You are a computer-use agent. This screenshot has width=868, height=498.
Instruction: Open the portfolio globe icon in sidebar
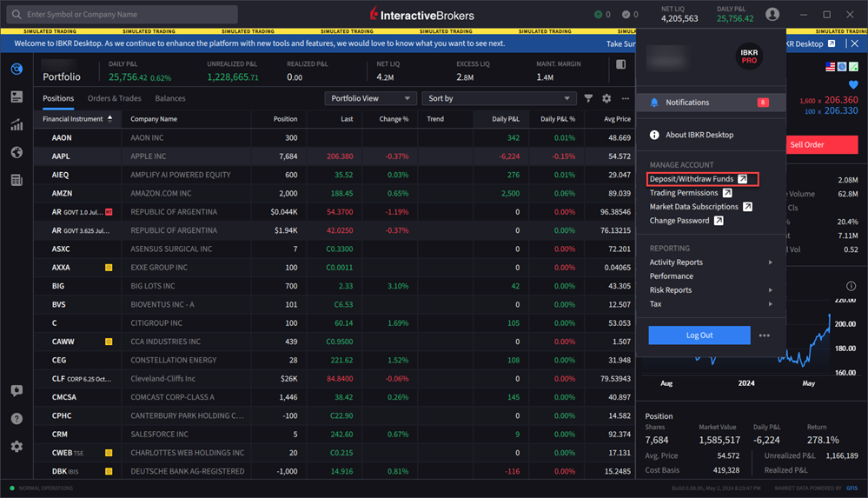pos(17,69)
